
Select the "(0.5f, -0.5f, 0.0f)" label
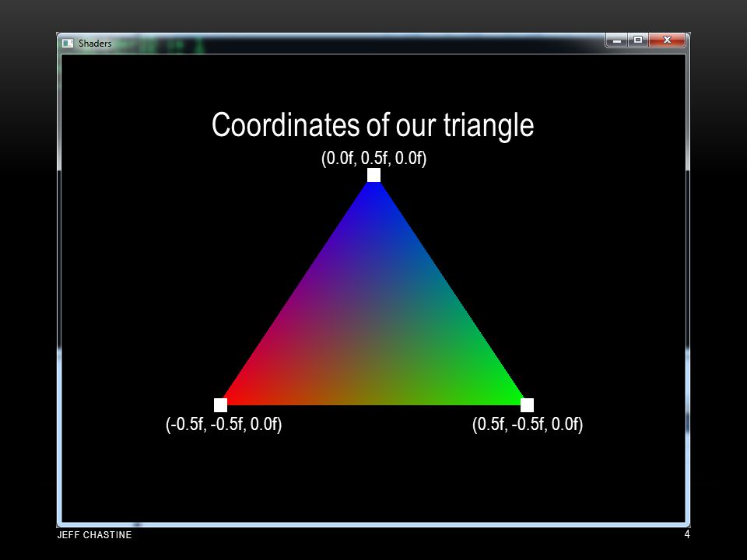[528, 424]
